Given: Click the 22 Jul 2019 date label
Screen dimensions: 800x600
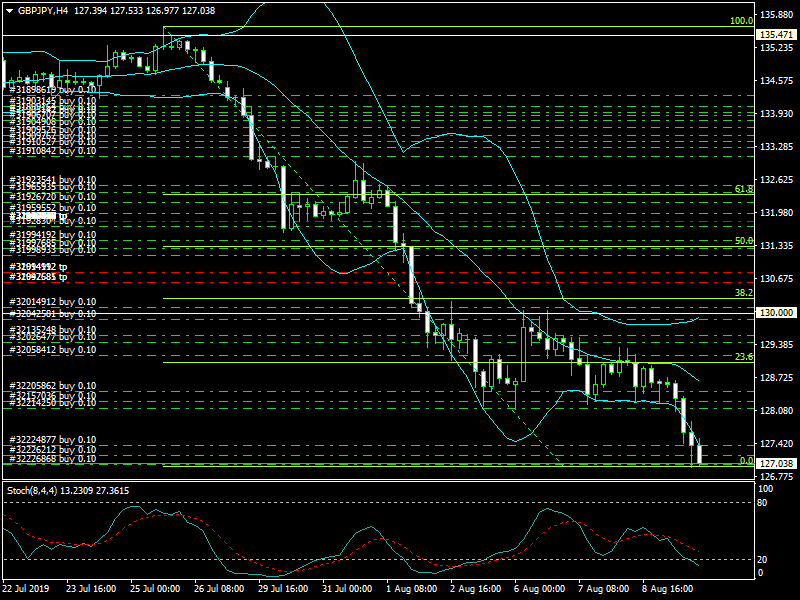Looking at the screenshot, I should pyautogui.click(x=26, y=589).
